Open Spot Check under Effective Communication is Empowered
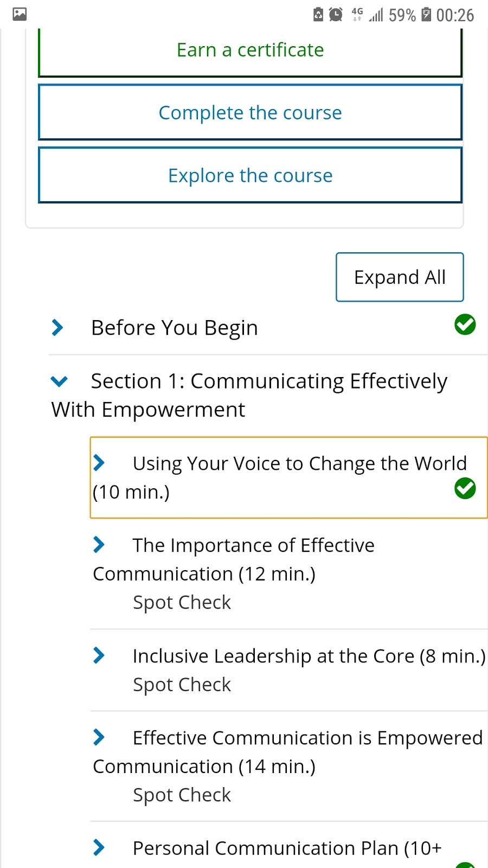The height and width of the screenshot is (868, 488). (182, 795)
